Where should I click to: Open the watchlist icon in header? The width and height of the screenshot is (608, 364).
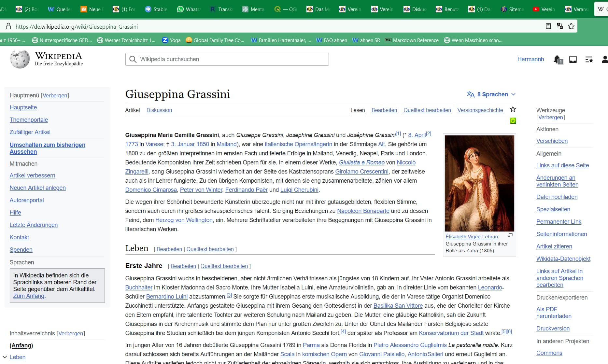[589, 60]
